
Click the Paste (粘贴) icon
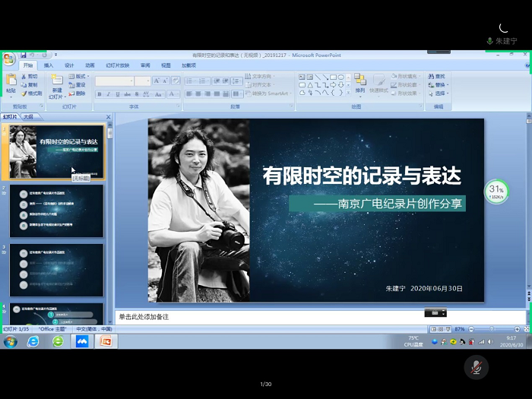pyautogui.click(x=11, y=80)
